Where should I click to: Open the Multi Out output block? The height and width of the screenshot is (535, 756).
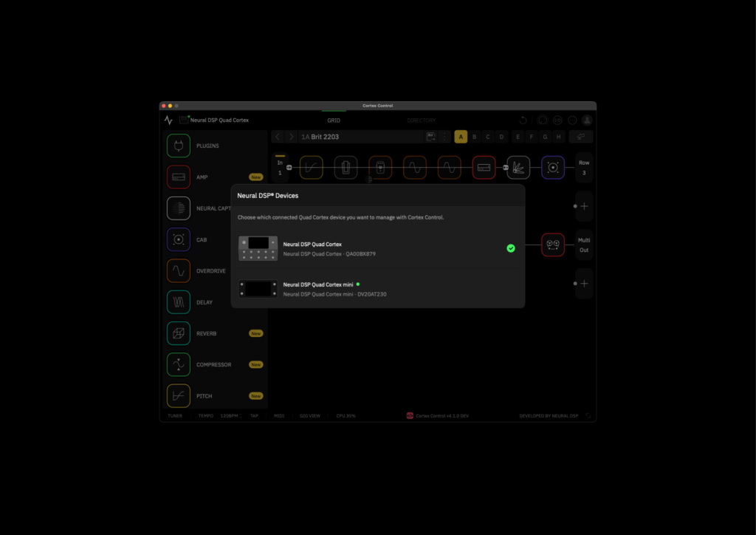point(584,245)
